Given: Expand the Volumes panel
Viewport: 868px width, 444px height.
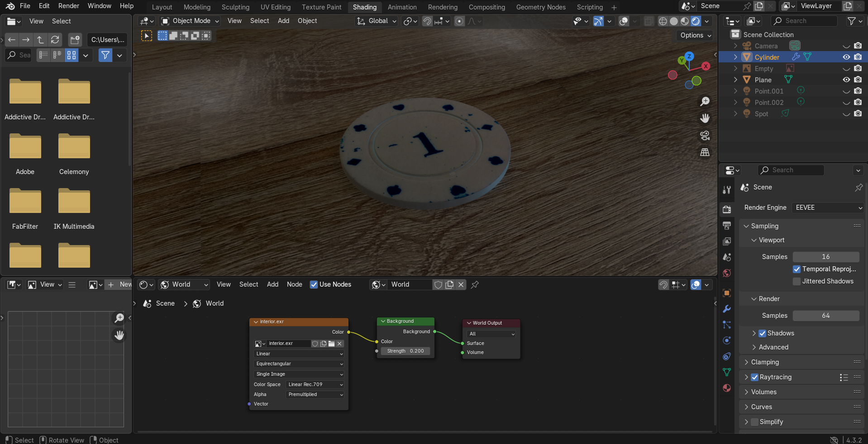Looking at the screenshot, I should click(x=763, y=392).
